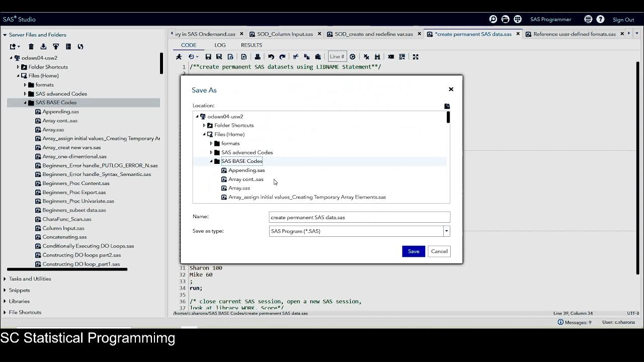Screen dimensions: 644x362
Task: Redo the edit in code toolbar
Action: [282, 57]
